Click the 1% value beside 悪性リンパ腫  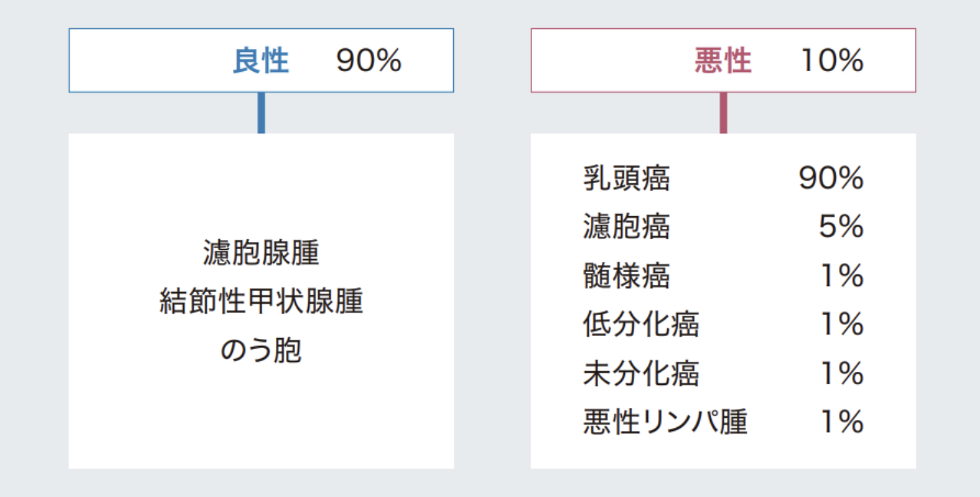843,422
